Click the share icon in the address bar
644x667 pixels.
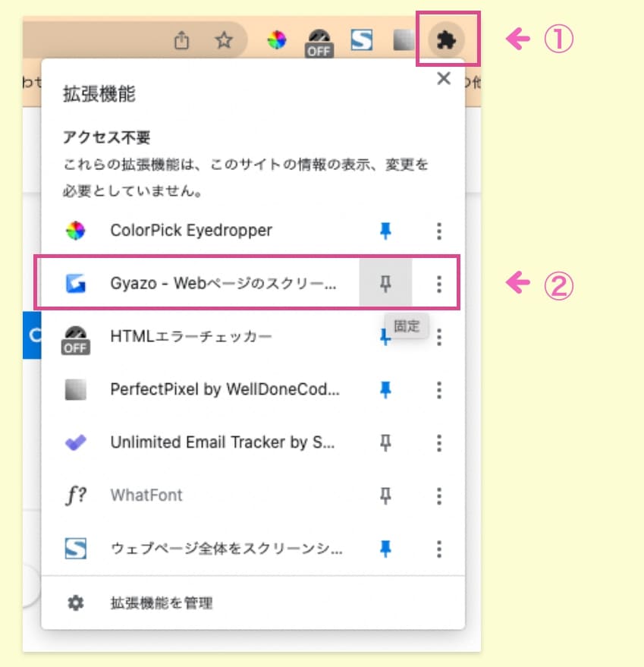pyautogui.click(x=181, y=40)
